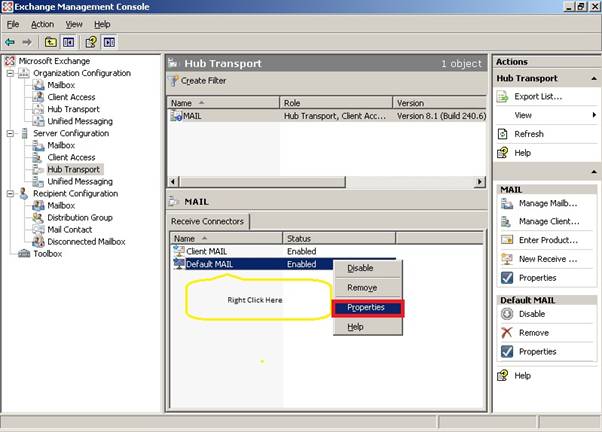Click Export List action
Image resolution: width=602 pixels, height=432 pixels.
538,97
